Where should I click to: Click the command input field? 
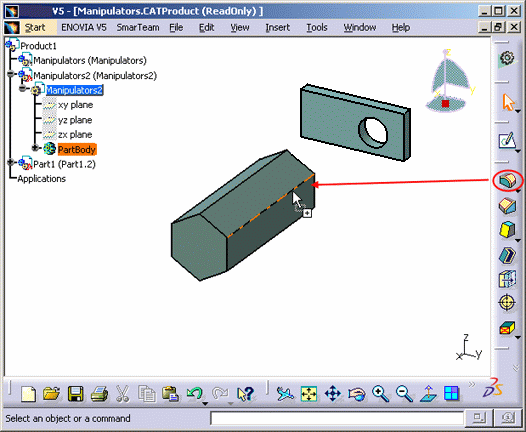click(x=336, y=418)
